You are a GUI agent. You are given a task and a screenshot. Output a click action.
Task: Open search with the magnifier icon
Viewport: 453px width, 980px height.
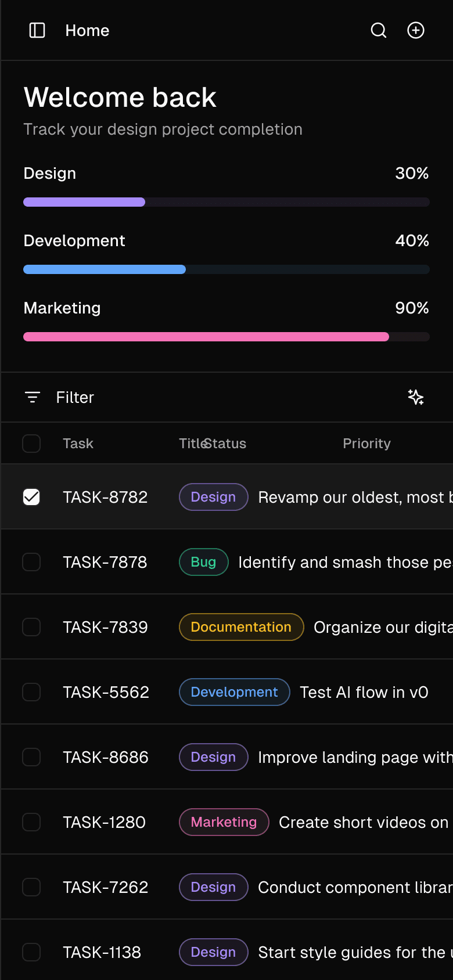pyautogui.click(x=379, y=30)
